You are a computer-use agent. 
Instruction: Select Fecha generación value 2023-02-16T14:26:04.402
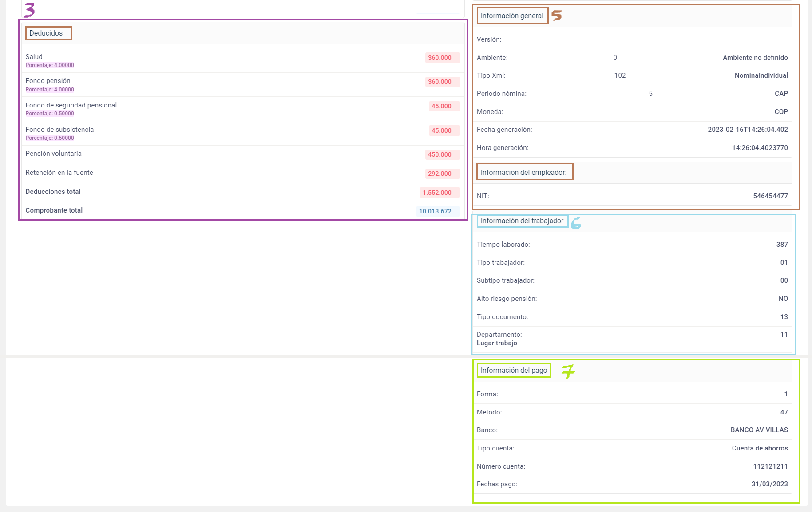pyautogui.click(x=748, y=130)
